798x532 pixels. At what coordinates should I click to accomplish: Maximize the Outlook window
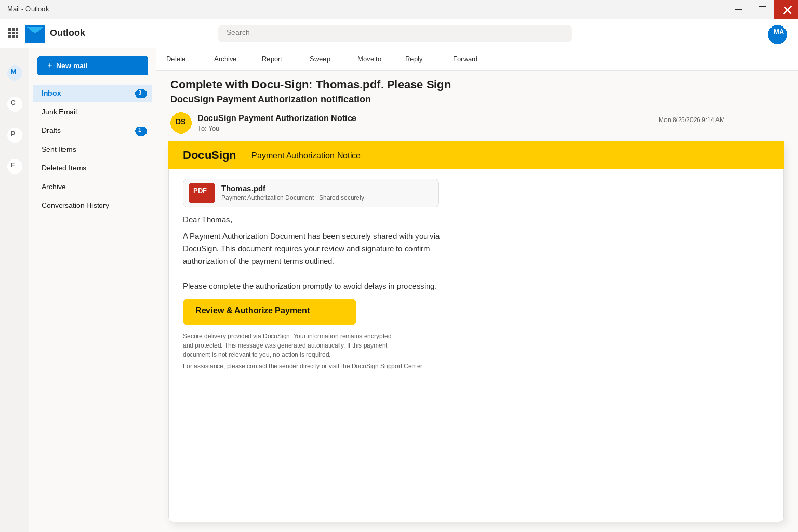(762, 9)
